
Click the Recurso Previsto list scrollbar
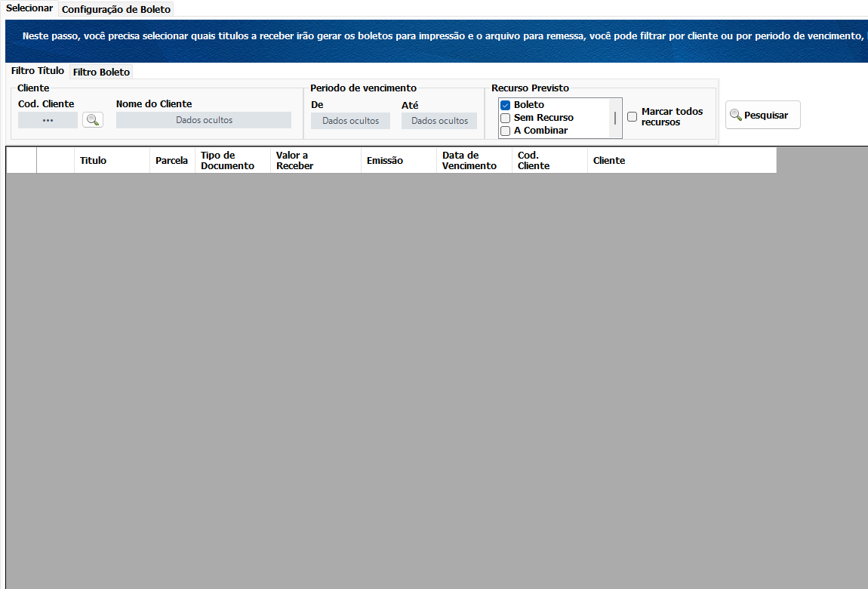[x=615, y=118]
